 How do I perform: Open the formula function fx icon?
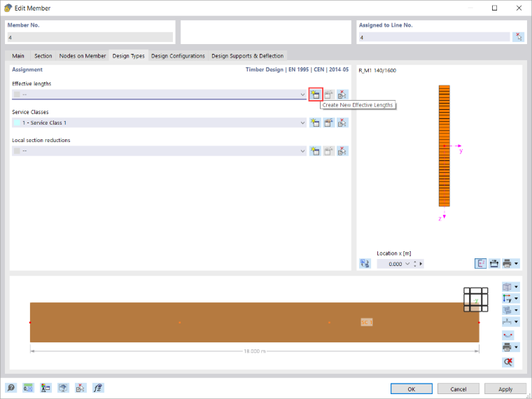pyautogui.click(x=98, y=388)
